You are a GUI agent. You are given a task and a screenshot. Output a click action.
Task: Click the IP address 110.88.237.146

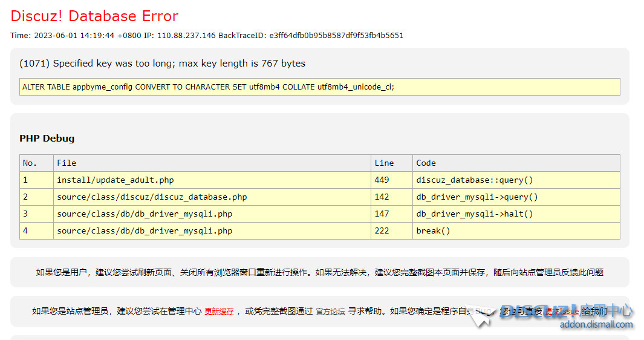click(x=186, y=36)
